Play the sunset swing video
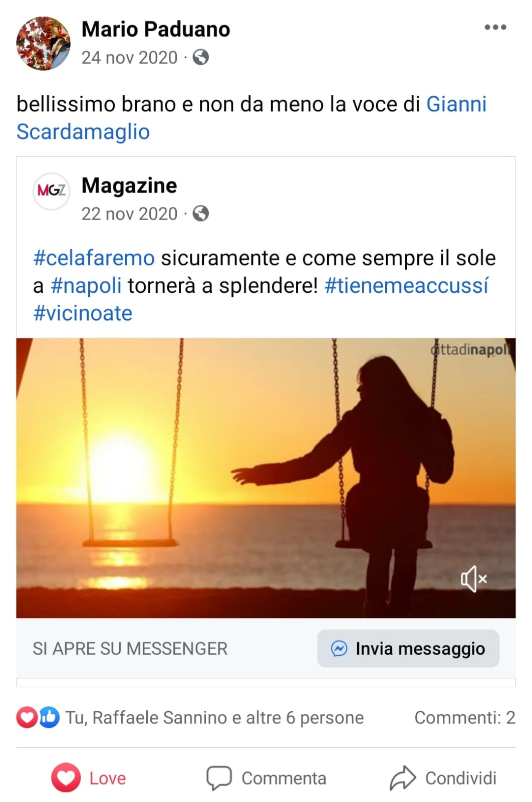The image size is (532, 802). [265, 478]
